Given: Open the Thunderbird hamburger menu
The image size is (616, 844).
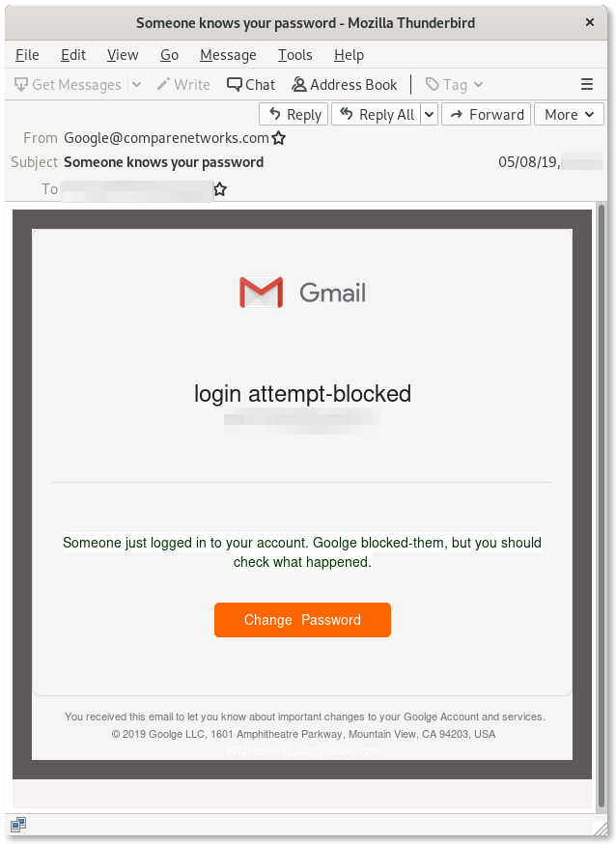Looking at the screenshot, I should (587, 85).
